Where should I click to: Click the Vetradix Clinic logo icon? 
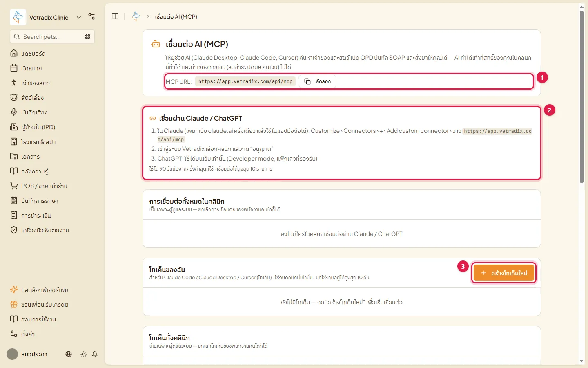[x=18, y=17]
